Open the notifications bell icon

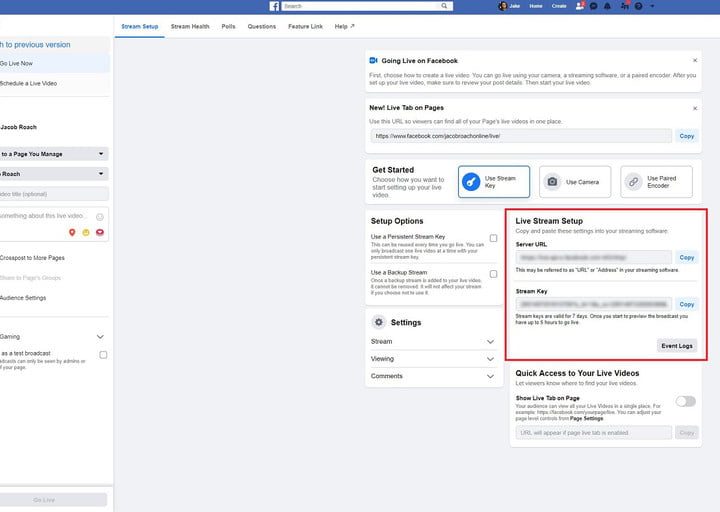tap(607, 6)
